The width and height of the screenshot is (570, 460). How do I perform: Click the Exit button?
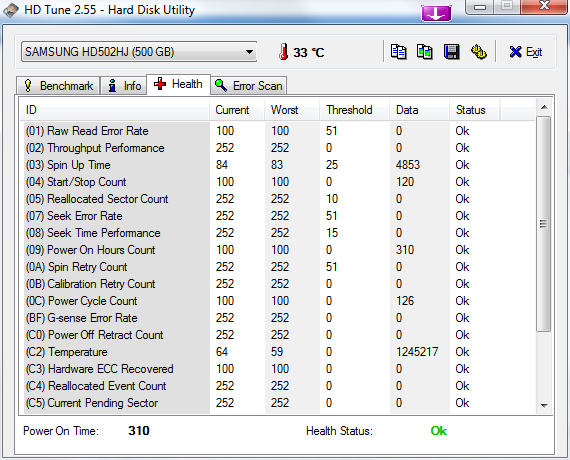(x=526, y=52)
